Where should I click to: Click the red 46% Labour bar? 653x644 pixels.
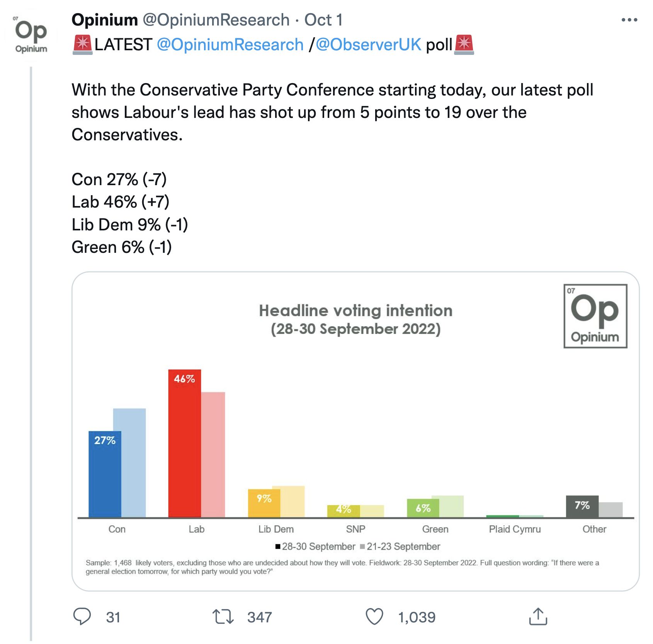(184, 445)
